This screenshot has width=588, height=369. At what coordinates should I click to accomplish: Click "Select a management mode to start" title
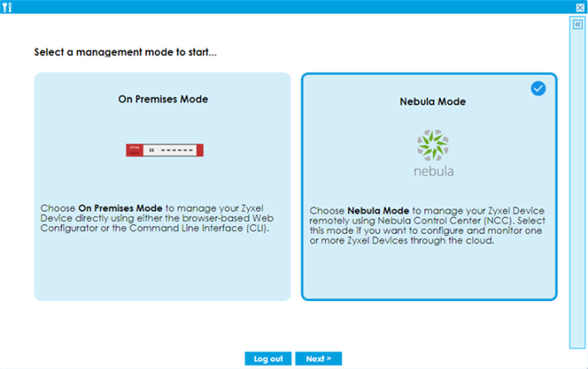click(x=125, y=52)
